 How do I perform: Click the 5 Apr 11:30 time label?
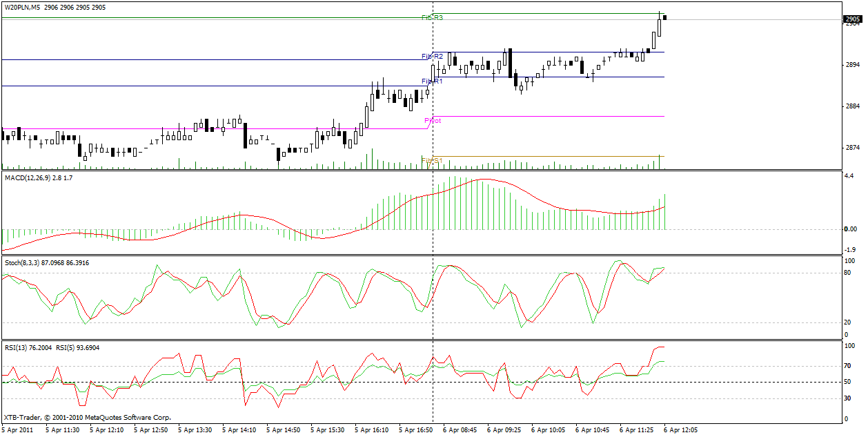point(62,429)
